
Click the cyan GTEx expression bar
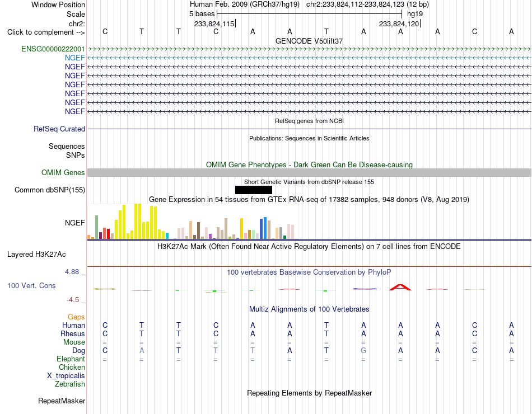click(x=167, y=236)
